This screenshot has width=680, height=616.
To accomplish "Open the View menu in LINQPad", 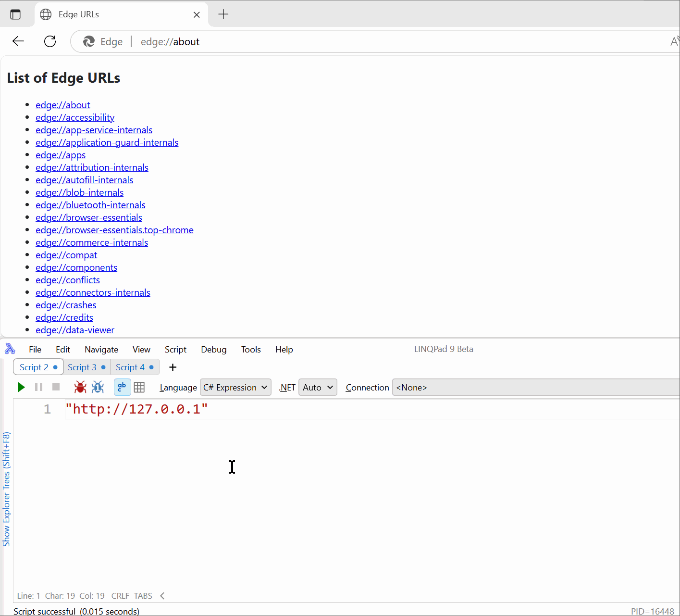I will tap(141, 350).
